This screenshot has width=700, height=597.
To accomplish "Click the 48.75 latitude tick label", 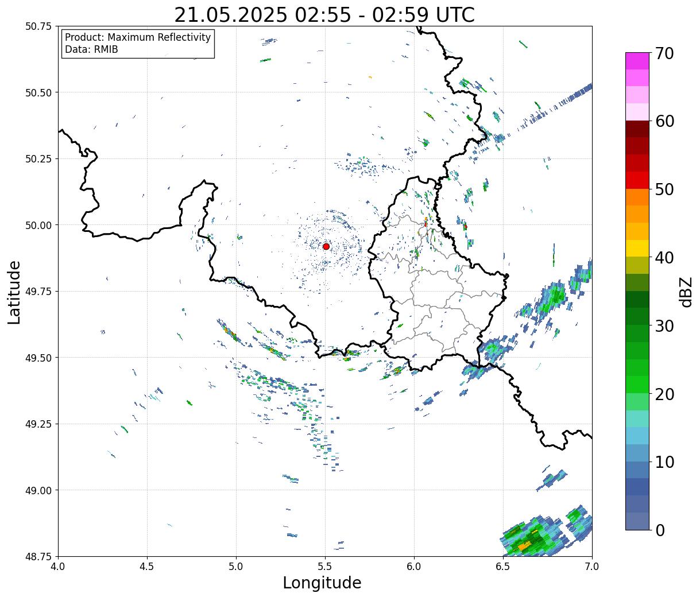I will (x=38, y=556).
